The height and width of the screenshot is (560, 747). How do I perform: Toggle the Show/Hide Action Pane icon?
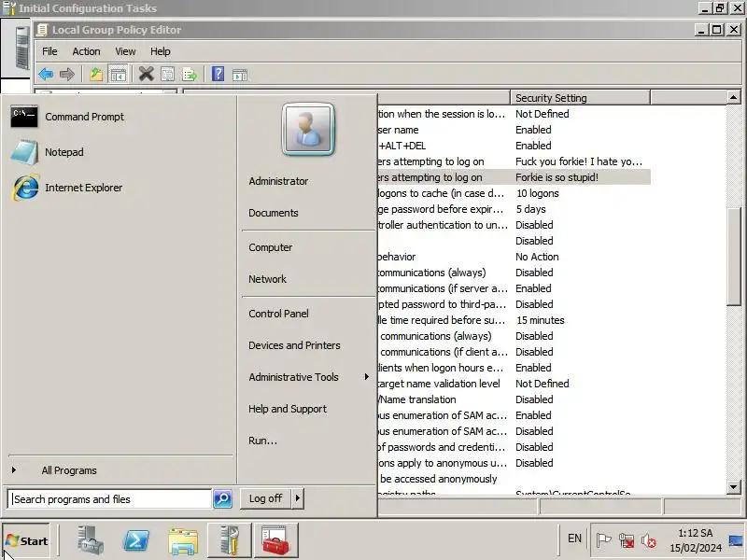pyautogui.click(x=240, y=75)
